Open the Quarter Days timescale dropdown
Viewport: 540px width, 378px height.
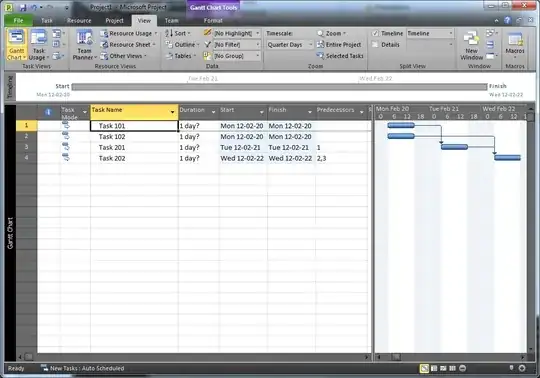click(310, 45)
